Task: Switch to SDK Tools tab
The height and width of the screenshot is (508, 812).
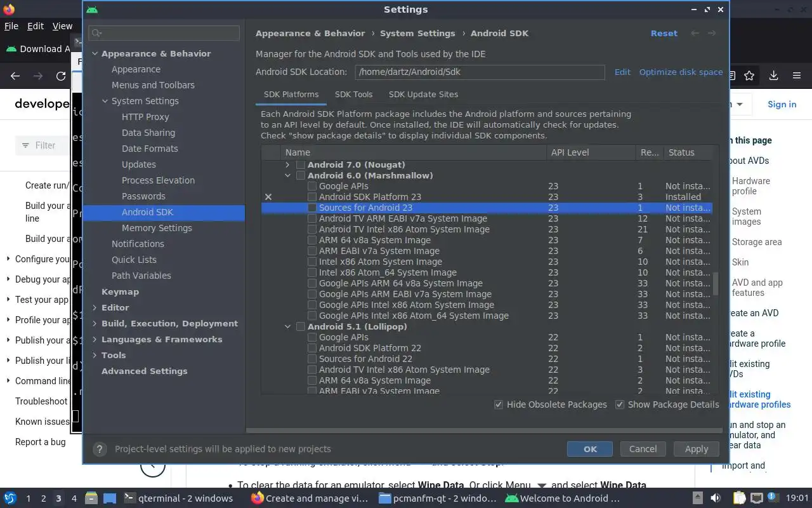Action: point(353,94)
